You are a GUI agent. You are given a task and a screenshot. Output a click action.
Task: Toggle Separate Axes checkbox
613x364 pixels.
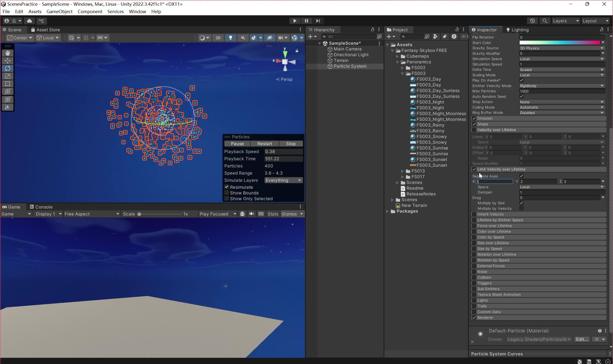(x=521, y=176)
